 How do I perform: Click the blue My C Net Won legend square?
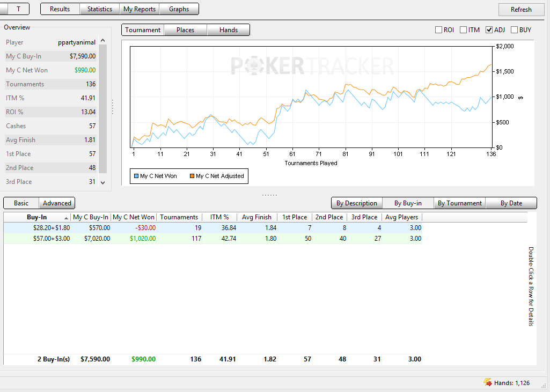click(x=136, y=176)
